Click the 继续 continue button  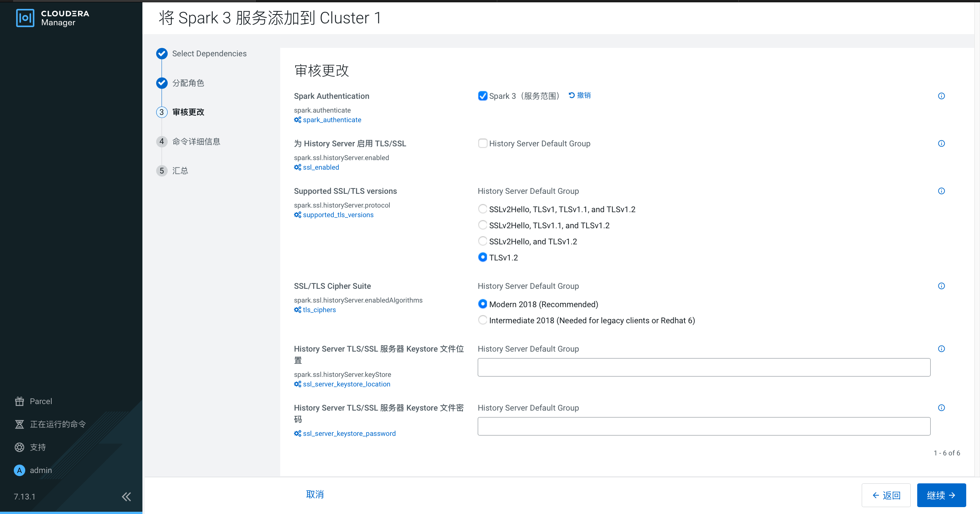(941, 495)
